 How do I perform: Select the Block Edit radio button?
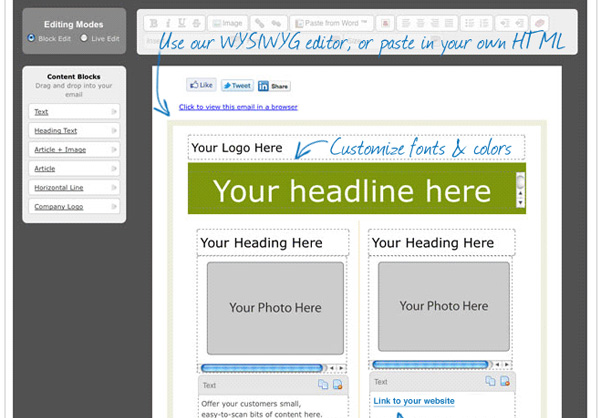[31, 38]
